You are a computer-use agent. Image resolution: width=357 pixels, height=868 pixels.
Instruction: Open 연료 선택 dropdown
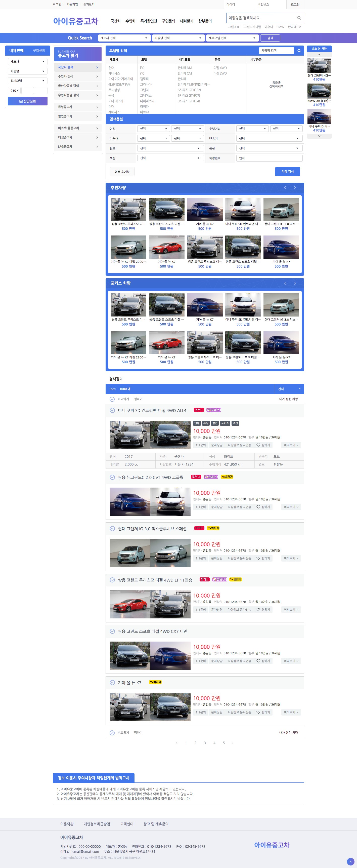pos(170,148)
